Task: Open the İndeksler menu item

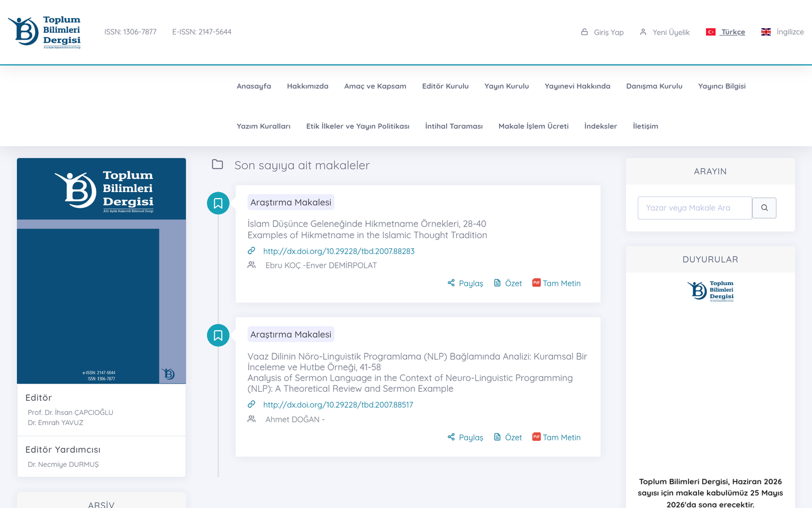Action: [x=601, y=126]
